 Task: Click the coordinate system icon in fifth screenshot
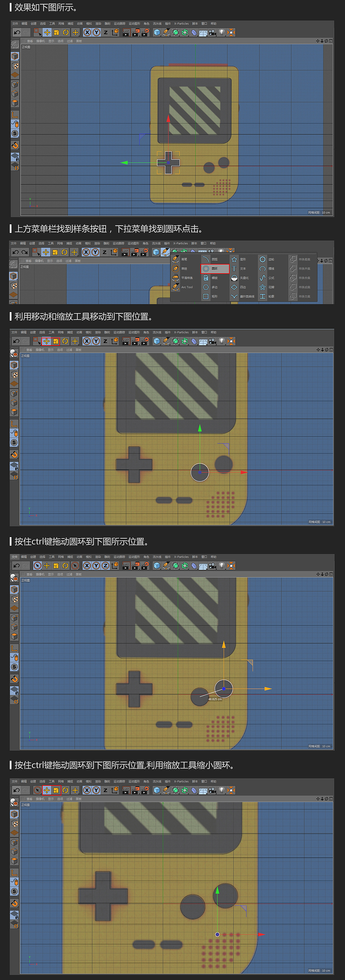(x=115, y=790)
